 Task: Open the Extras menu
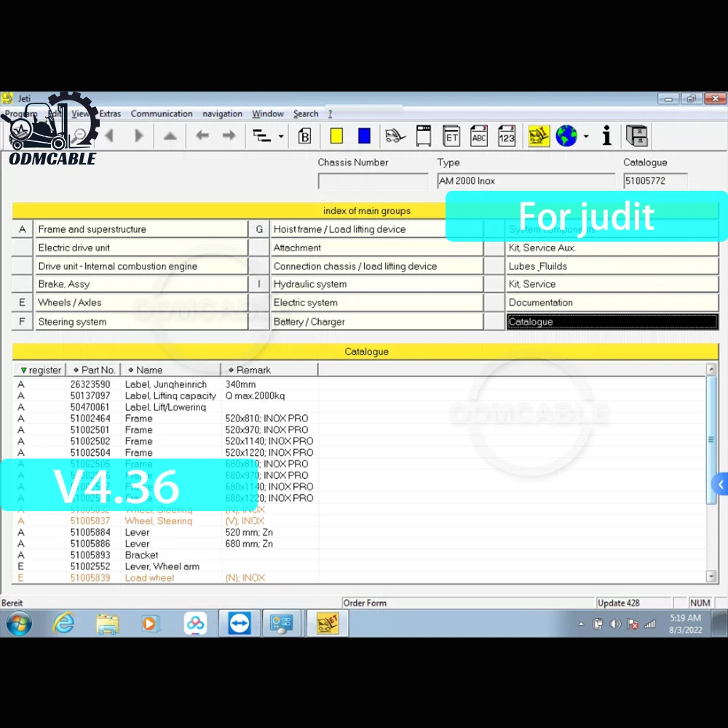point(110,114)
